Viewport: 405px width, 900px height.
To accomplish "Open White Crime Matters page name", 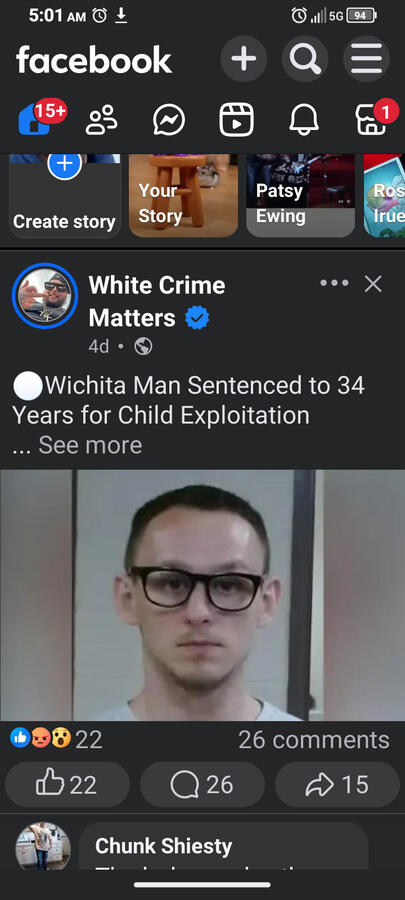I will (x=157, y=301).
